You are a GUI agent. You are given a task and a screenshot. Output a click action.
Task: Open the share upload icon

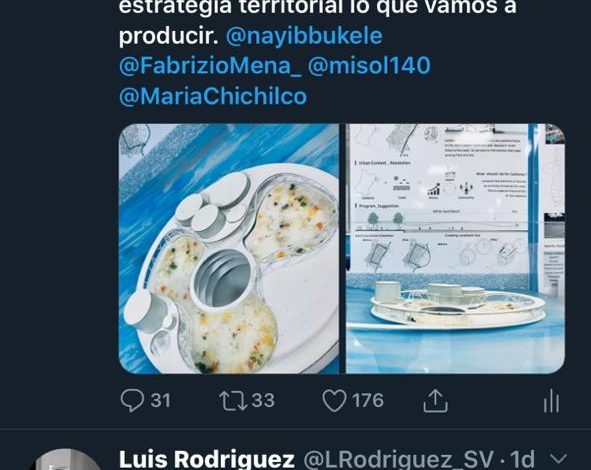coord(435,401)
